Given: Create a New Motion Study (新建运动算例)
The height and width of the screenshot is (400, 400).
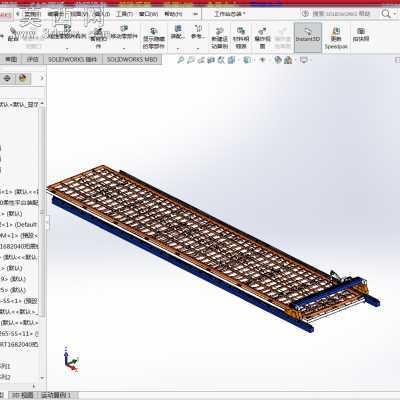Looking at the screenshot, I should (x=219, y=38).
